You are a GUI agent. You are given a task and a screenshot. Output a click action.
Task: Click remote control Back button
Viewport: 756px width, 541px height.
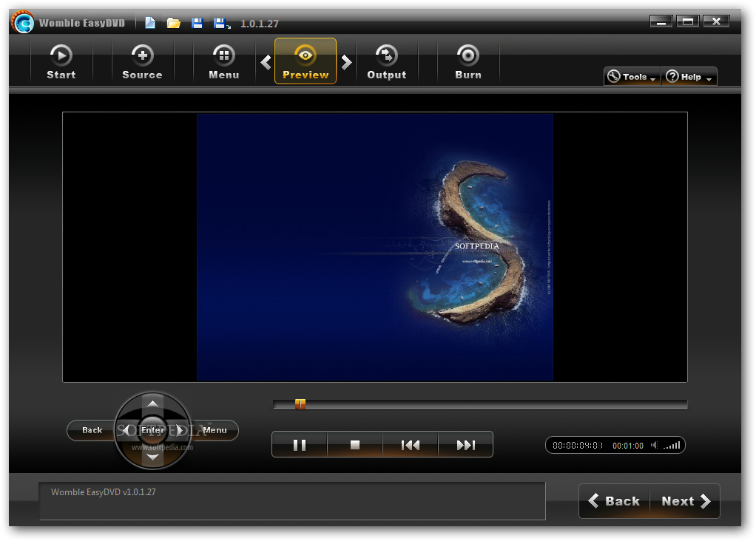click(x=92, y=430)
